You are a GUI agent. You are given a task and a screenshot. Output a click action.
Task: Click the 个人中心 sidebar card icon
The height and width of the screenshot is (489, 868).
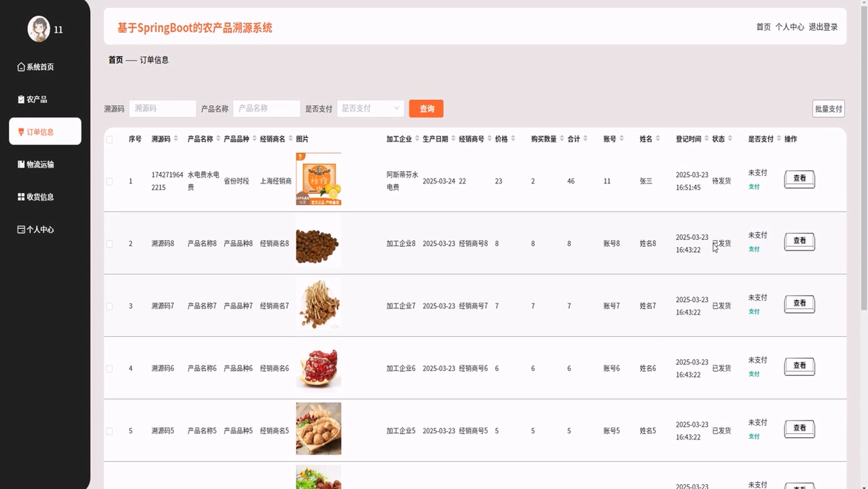tap(21, 229)
